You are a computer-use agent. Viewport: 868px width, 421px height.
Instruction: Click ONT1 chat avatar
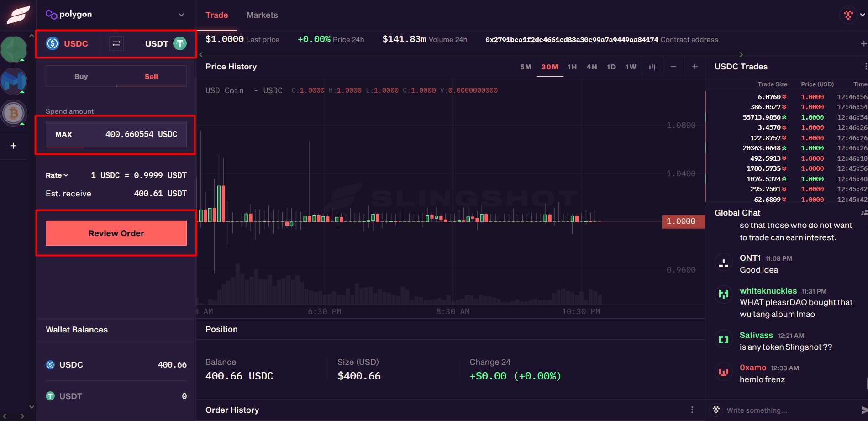pos(724,263)
